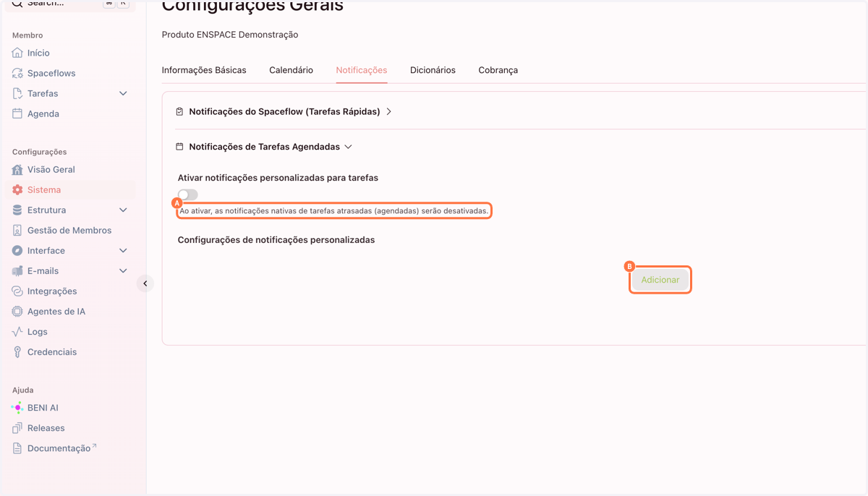Click the Releases icon
The width and height of the screenshot is (868, 496).
click(18, 428)
